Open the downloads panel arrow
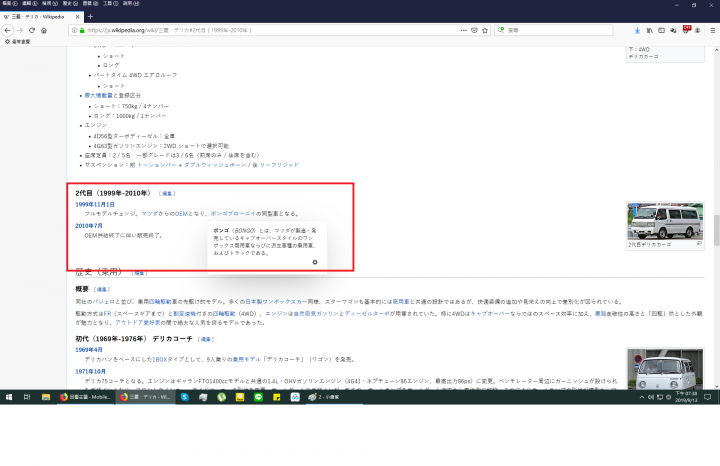The height and width of the screenshot is (466, 720). coord(637,30)
